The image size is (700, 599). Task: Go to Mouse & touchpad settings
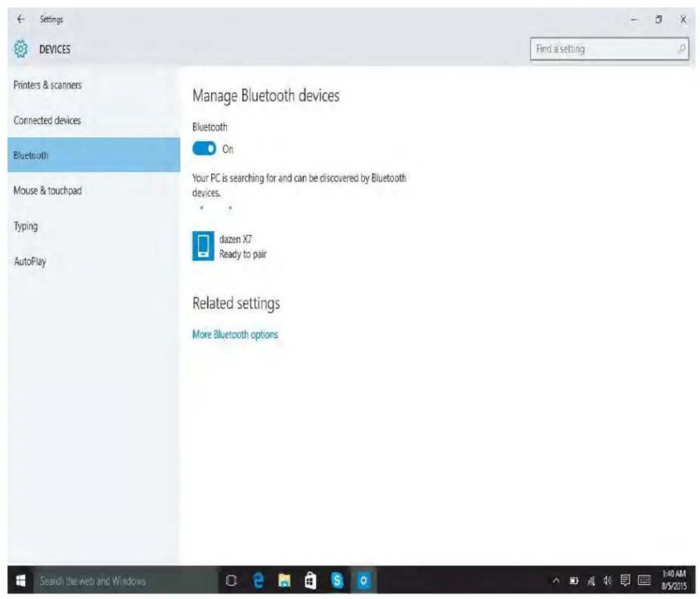[x=47, y=191]
